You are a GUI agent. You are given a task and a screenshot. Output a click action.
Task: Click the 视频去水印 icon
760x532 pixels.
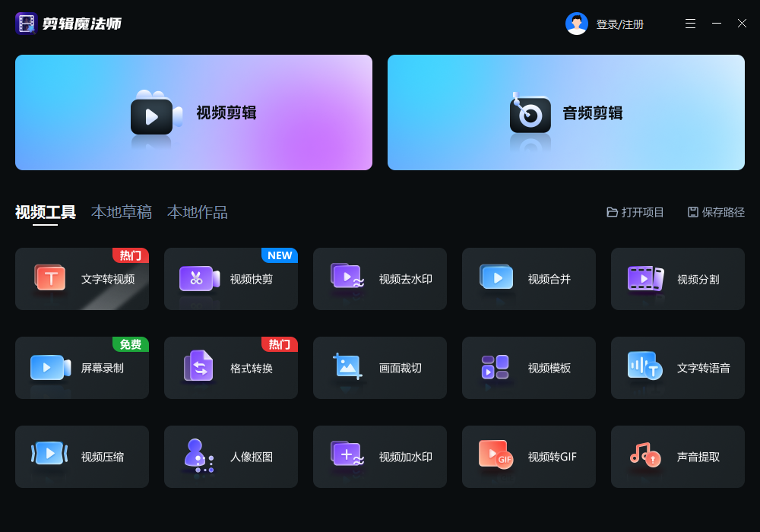(347, 276)
